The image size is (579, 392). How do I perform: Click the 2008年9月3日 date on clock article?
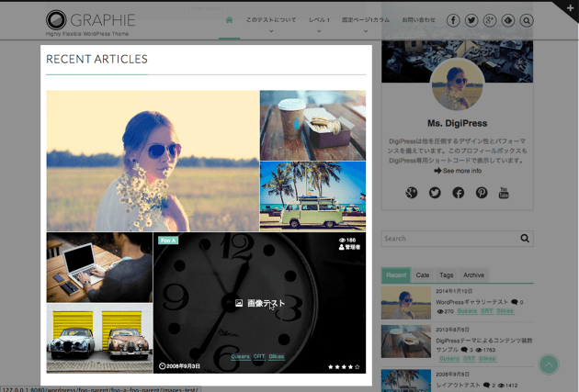[x=179, y=366]
